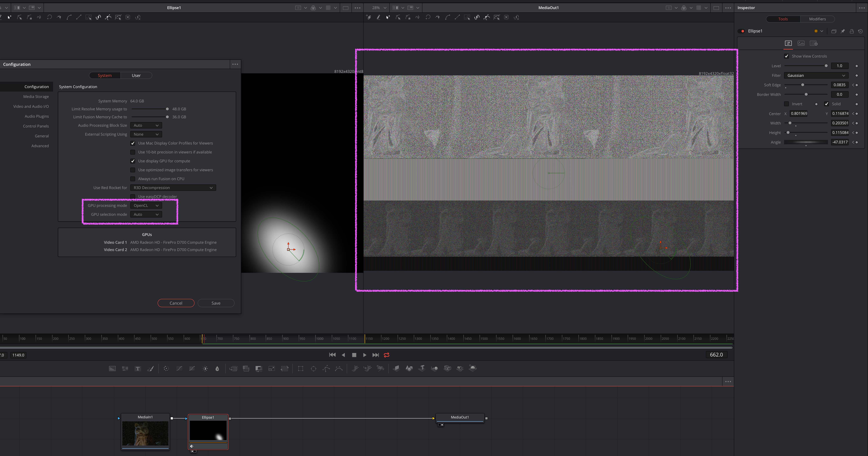The height and width of the screenshot is (456, 868).
Task: Uncheck Show View Controls in Inspector
Action: click(786, 56)
